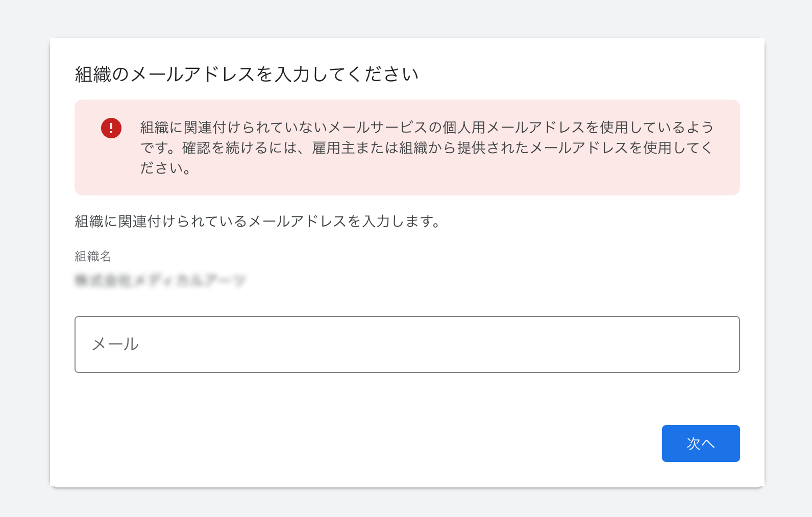Viewport: 812px width, 517px height.
Task: Click the words 雇用主または組織 in the error
Action: point(370,148)
